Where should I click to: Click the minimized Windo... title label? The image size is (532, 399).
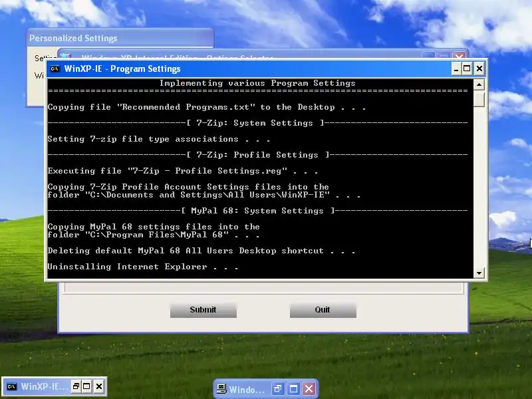[x=247, y=390]
